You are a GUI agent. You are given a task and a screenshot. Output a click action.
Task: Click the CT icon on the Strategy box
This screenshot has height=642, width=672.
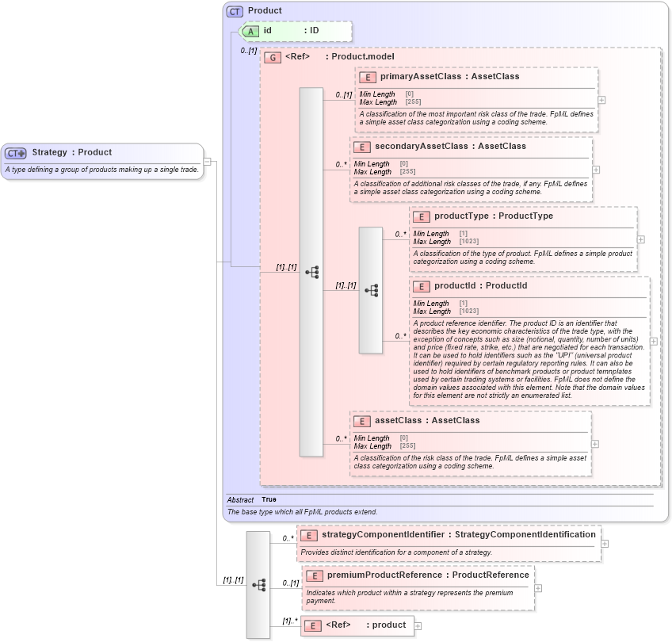tap(16, 152)
